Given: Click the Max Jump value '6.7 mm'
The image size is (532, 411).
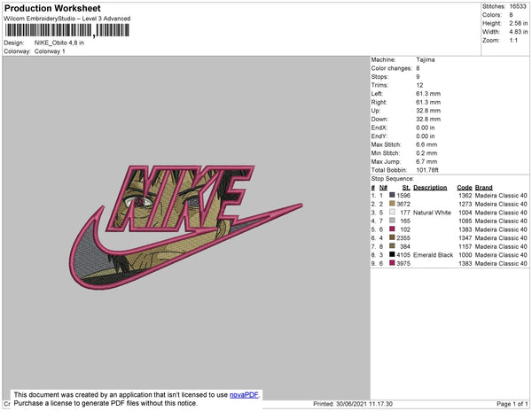Looking at the screenshot, I should [426, 161].
